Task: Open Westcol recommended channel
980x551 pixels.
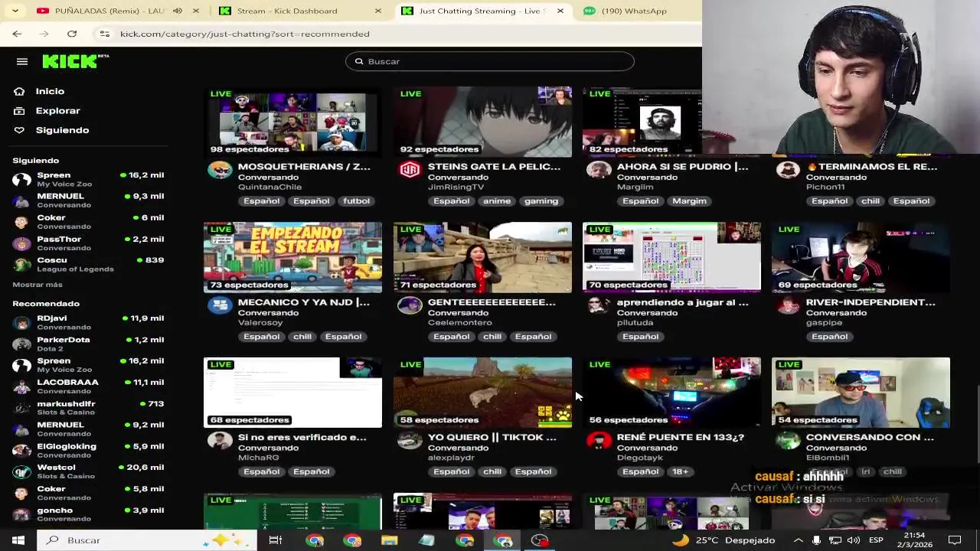Action: click(x=88, y=471)
